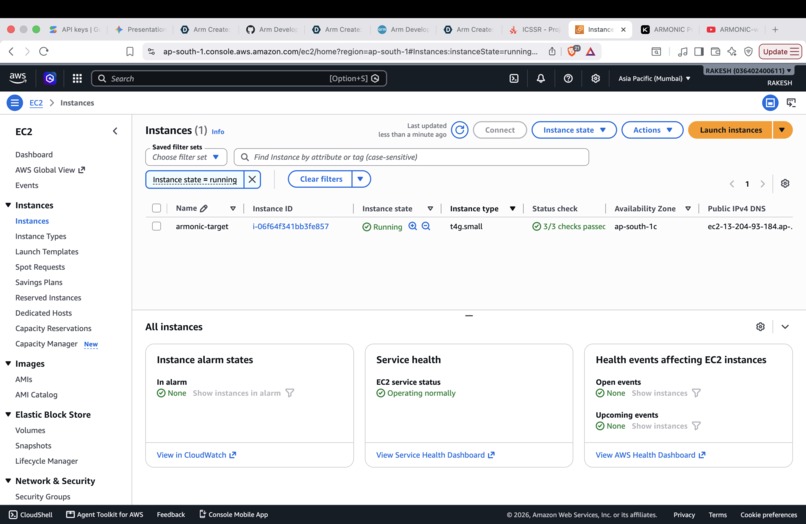Focus Find Instance by attribute search field
This screenshot has height=524, width=806.
(411, 157)
